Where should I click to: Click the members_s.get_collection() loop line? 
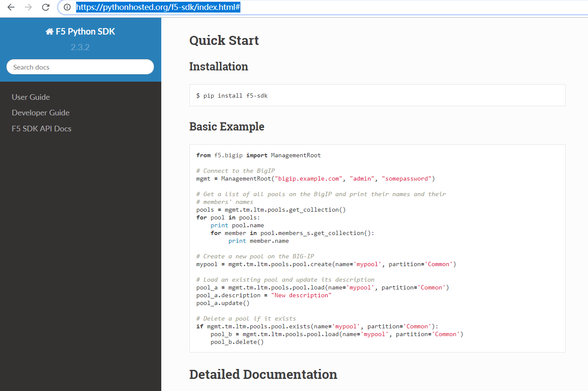[293, 233]
